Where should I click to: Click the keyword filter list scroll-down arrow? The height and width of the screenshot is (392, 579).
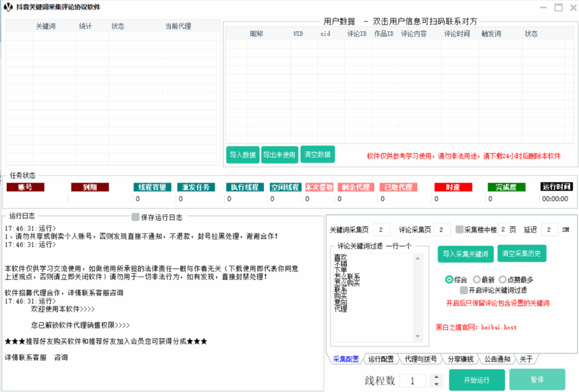click(418, 336)
